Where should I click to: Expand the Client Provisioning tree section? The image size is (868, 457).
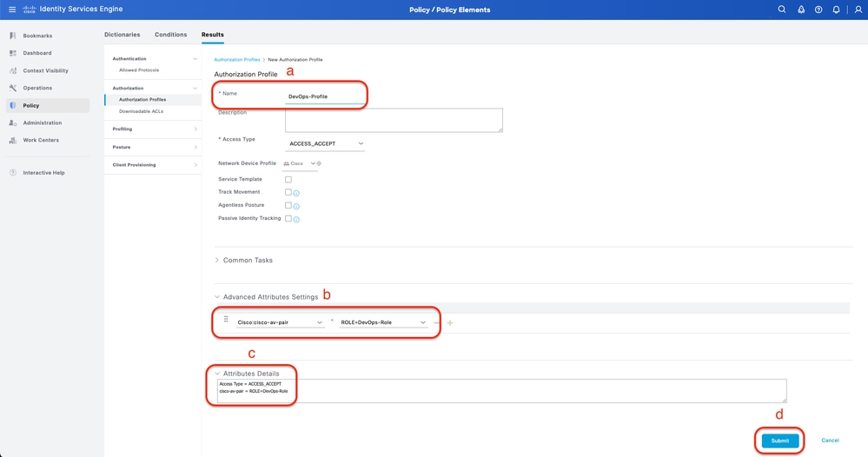pyautogui.click(x=195, y=165)
